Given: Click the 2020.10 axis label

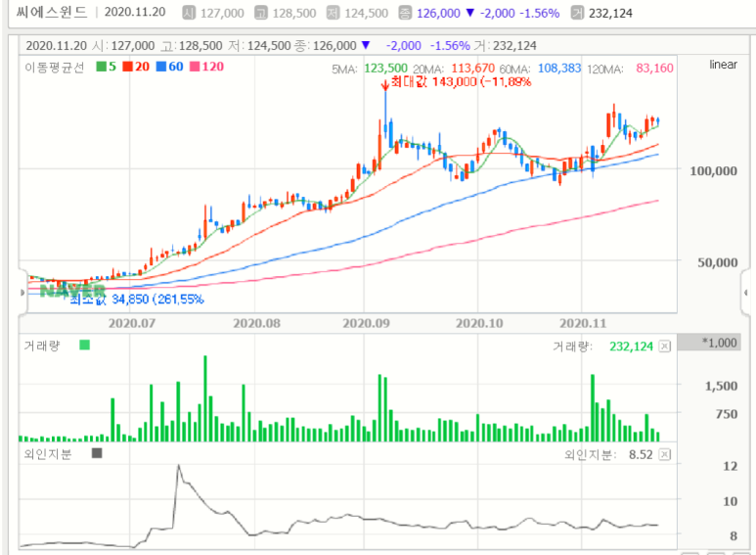Looking at the screenshot, I should 479,323.
